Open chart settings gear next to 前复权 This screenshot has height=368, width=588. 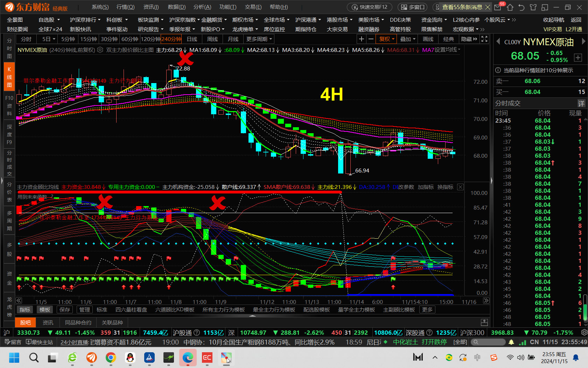pyautogui.click(x=100, y=50)
